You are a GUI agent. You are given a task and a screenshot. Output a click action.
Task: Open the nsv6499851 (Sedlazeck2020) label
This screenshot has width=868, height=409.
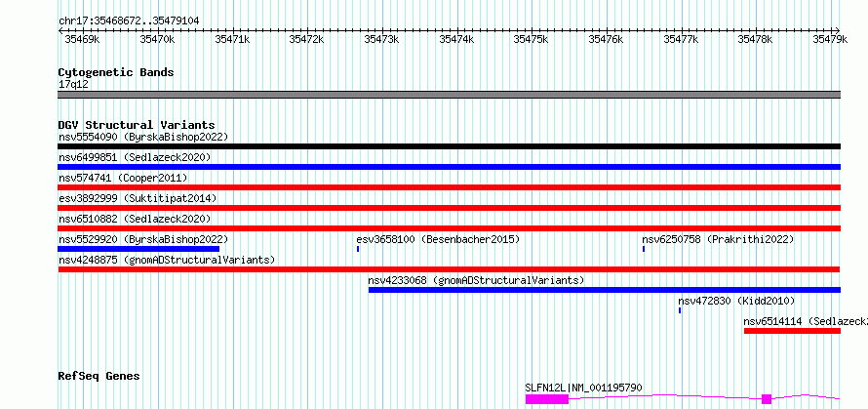click(x=135, y=157)
